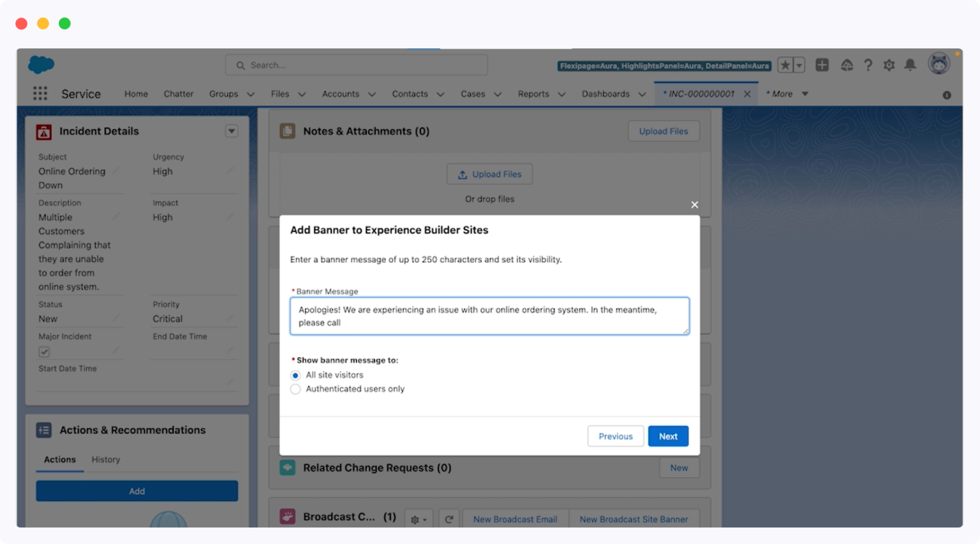The width and height of the screenshot is (980, 544).
Task: Click inside the Banner Message text field
Action: click(x=489, y=316)
